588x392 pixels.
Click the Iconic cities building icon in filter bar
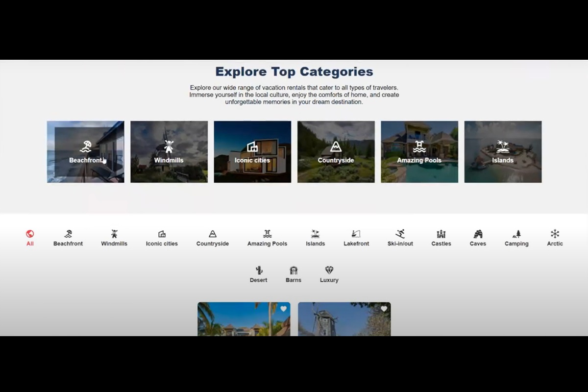(162, 234)
